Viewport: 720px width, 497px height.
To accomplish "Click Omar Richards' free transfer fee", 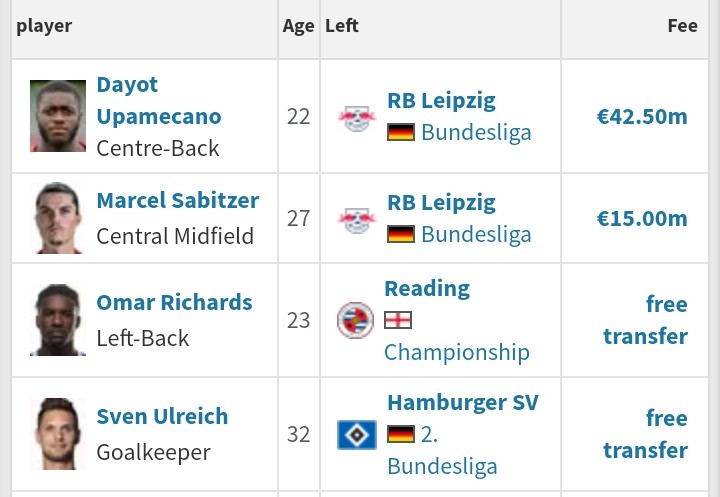I will (x=645, y=320).
